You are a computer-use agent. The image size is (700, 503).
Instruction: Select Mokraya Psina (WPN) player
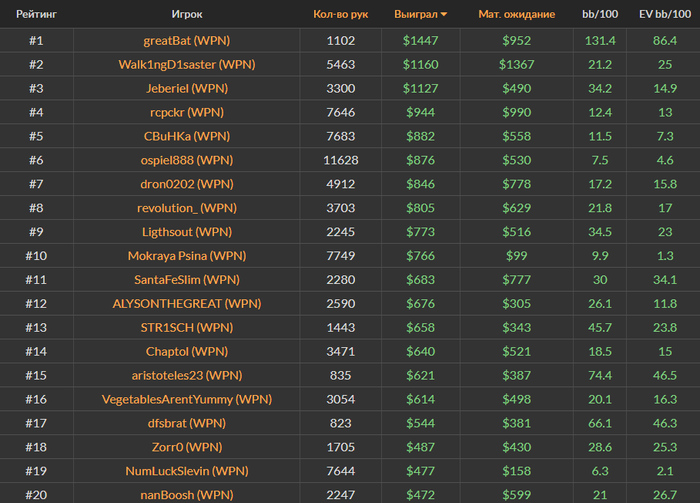click(x=187, y=256)
